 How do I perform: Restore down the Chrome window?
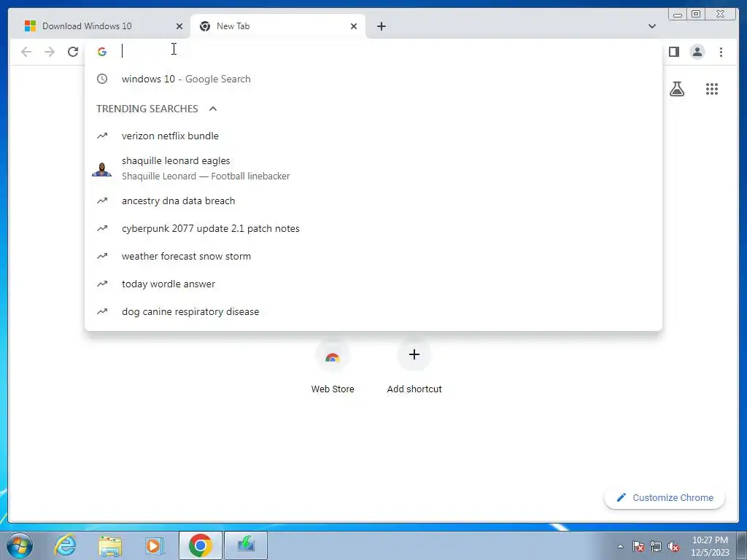[x=695, y=15]
